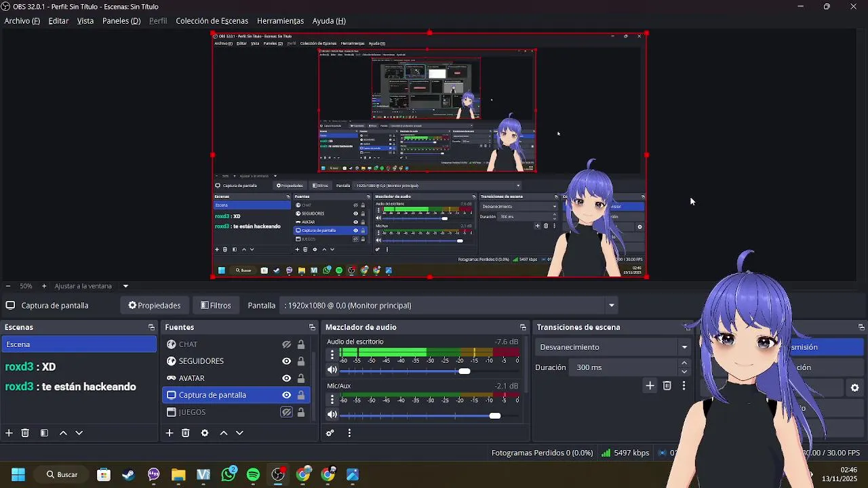Open Windows Start menu
Image resolution: width=868 pixels, height=488 pixels.
pyautogui.click(x=18, y=474)
